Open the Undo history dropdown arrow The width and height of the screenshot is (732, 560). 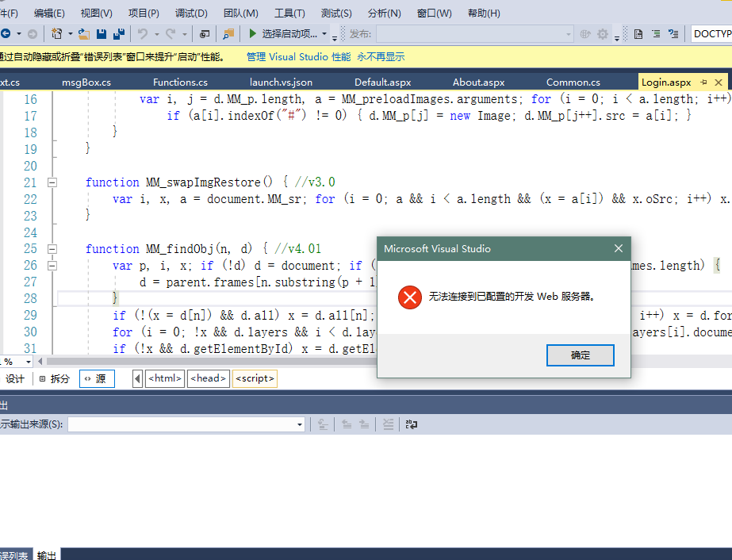156,33
